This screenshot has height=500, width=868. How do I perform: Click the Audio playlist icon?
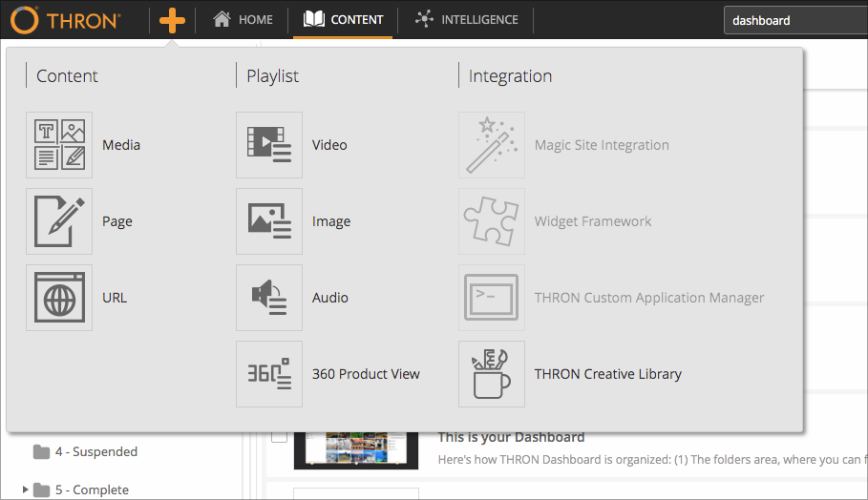269,298
